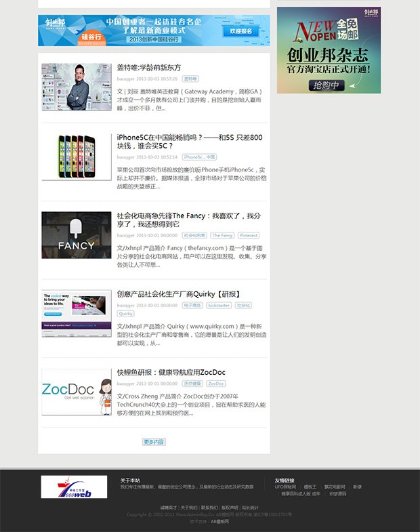Open the 版权声明 footer link
Image resolution: width=420 pixels, height=532 pixels.
point(230,508)
